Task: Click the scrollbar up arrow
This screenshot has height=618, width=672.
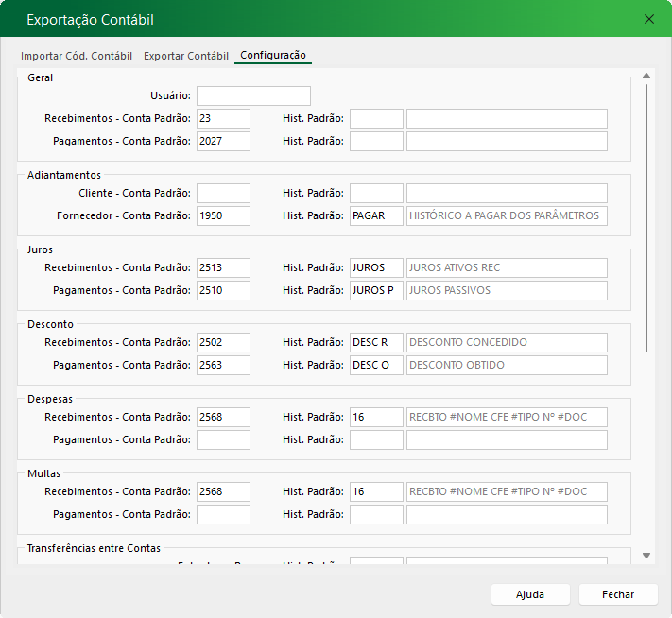Action: [x=646, y=76]
